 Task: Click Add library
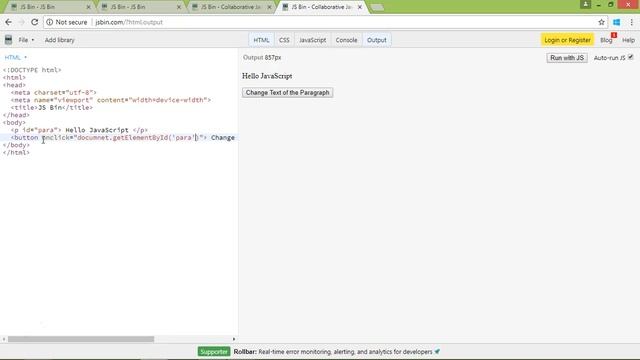[x=60, y=40]
